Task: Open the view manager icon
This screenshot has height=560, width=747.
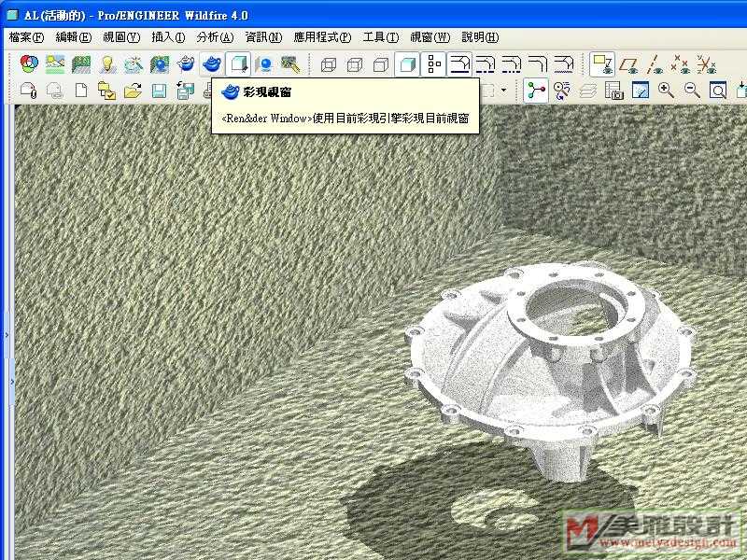Action: coord(614,90)
